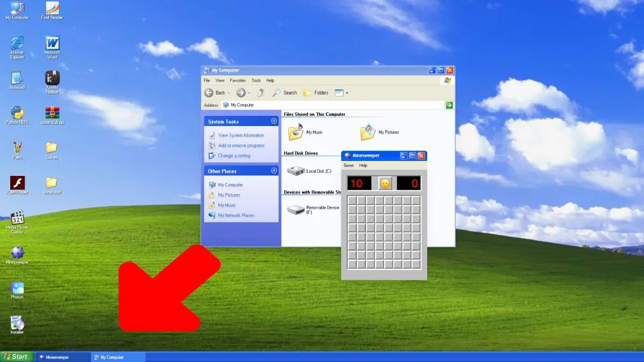Image resolution: width=644 pixels, height=362 pixels.
Task: Click the Minesweeper smiley face button
Action: coord(385,183)
